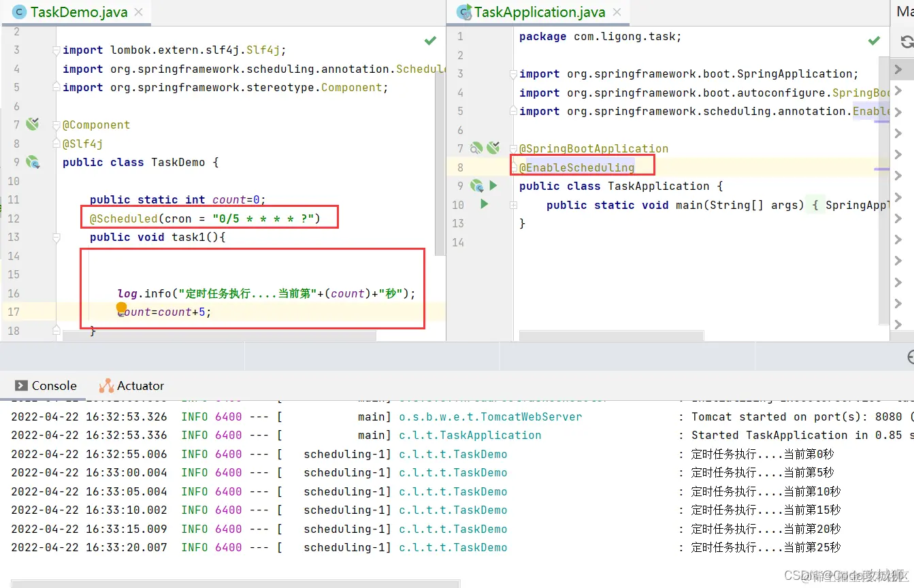Click the Console tab icon
The image size is (914, 588).
[21, 385]
